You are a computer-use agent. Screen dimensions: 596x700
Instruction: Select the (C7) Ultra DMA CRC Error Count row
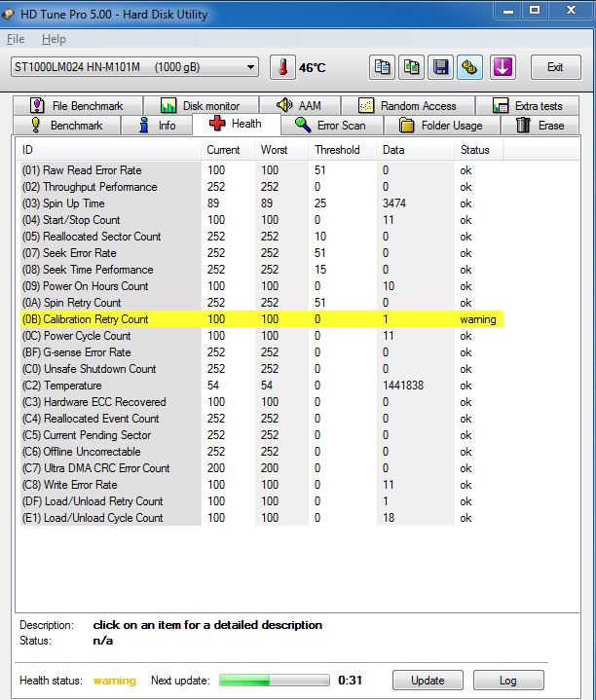click(x=262, y=468)
